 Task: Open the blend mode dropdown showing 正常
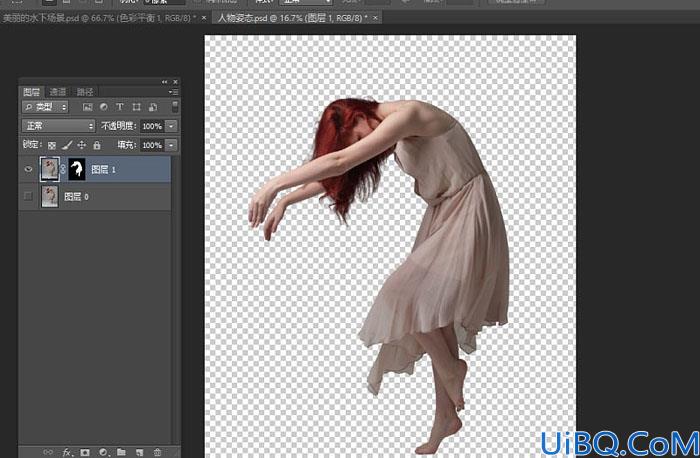coord(58,126)
